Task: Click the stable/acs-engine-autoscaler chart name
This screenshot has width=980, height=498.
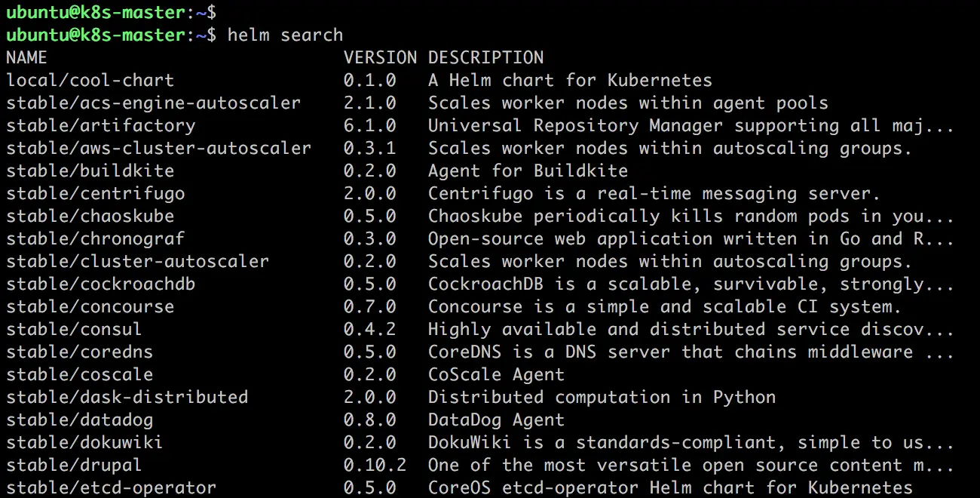Action: click(x=154, y=103)
